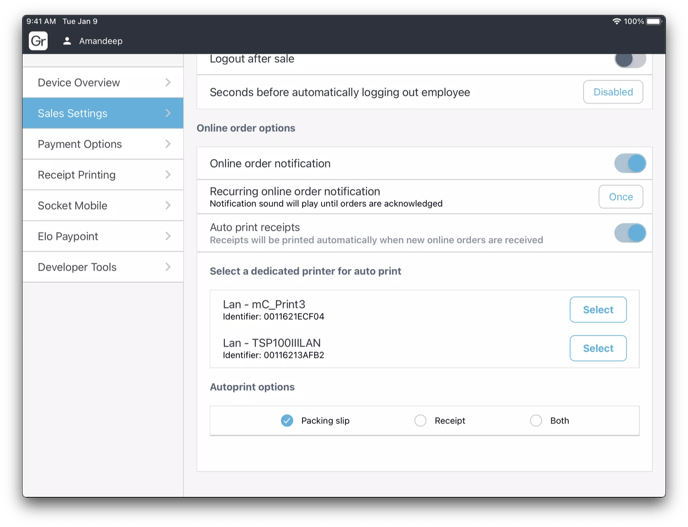Choose the Receipt autoprint option

pyautogui.click(x=421, y=421)
